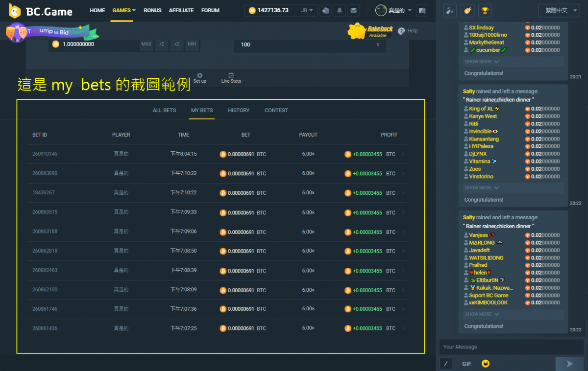Expand SHOW MORE under King of XL list
The width and height of the screenshot is (588, 371).
pos(482,188)
